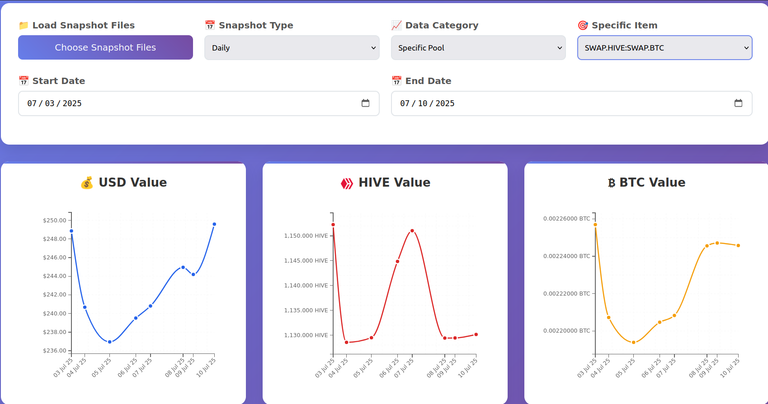Click the calendar icon beside End Date label
The height and width of the screenshot is (404, 768).
tap(396, 81)
